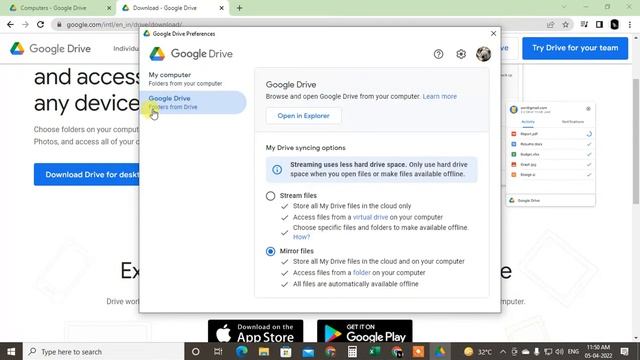Click weather 32°C widget in taskbar
Viewport: 640px width, 360px height.
click(x=478, y=351)
